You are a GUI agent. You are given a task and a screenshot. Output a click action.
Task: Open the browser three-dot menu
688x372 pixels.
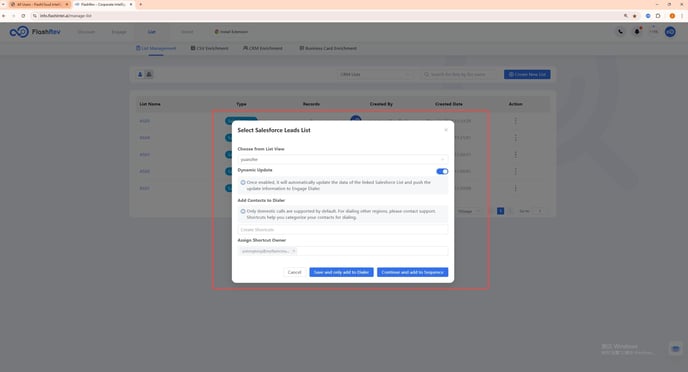pyautogui.click(x=682, y=16)
